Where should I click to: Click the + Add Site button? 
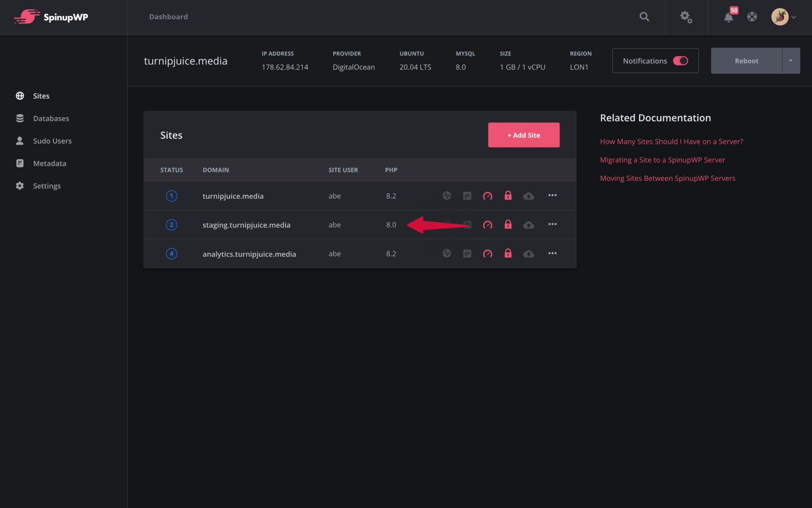[523, 135]
